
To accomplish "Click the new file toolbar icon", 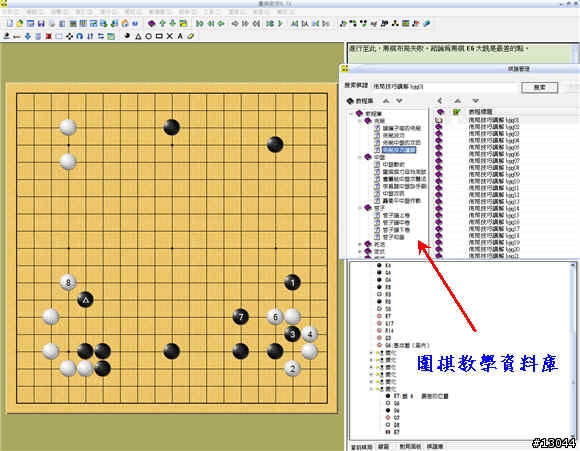I will [10, 24].
